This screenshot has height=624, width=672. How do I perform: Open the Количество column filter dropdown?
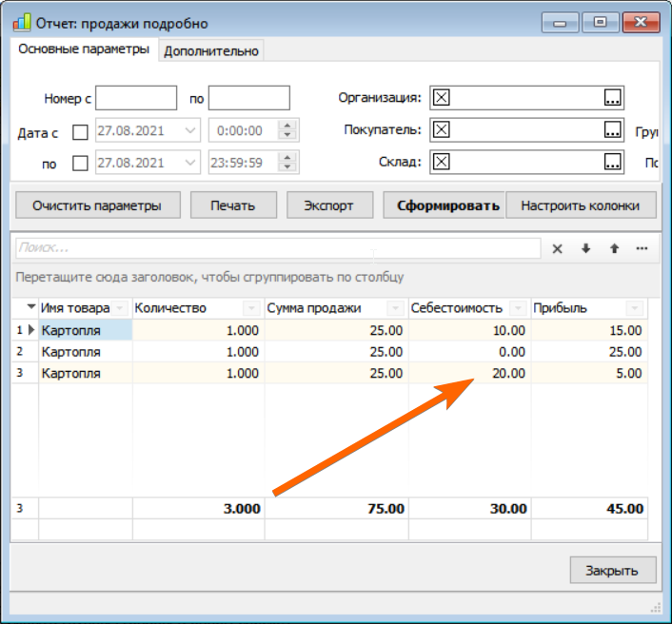(x=251, y=308)
